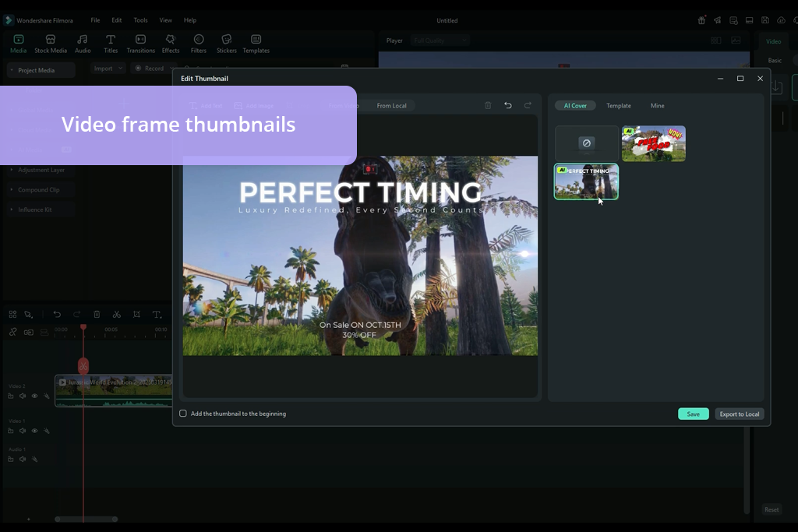This screenshot has width=798, height=532.
Task: Click the timeline four-squares layout icon
Action: point(12,315)
